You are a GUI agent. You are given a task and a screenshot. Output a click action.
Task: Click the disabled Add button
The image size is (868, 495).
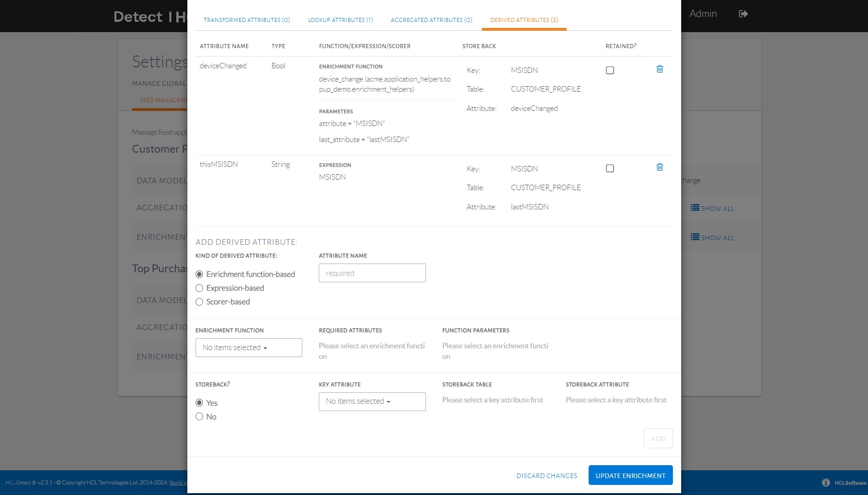tap(658, 439)
